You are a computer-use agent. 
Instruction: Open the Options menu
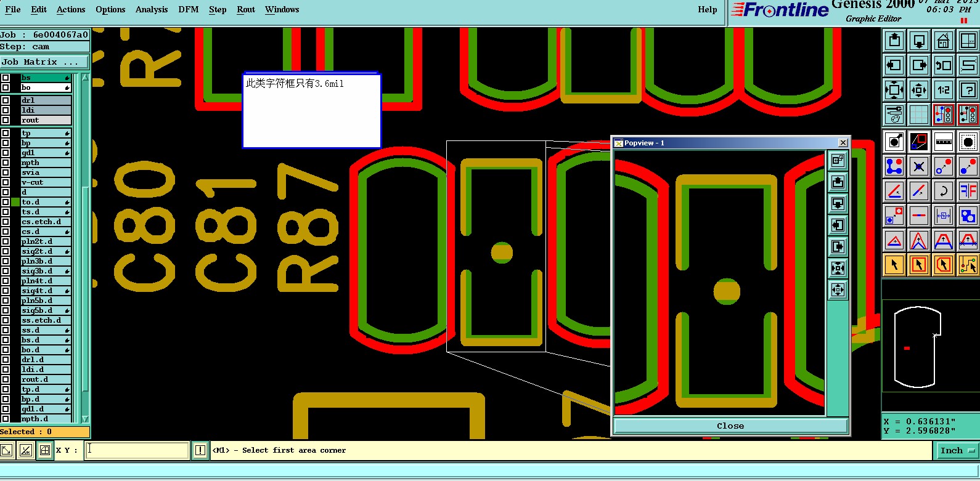(110, 10)
